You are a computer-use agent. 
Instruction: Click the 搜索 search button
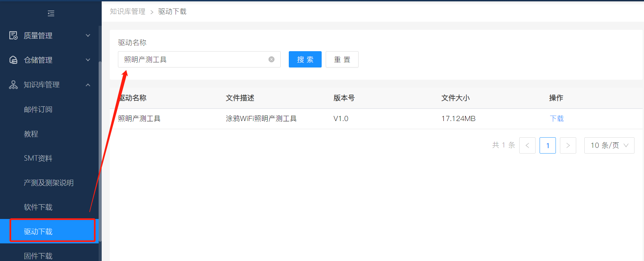click(305, 59)
